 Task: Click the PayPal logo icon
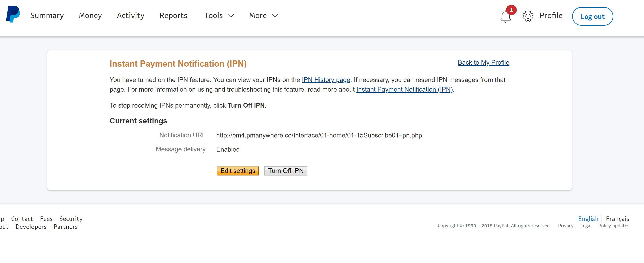(13, 15)
